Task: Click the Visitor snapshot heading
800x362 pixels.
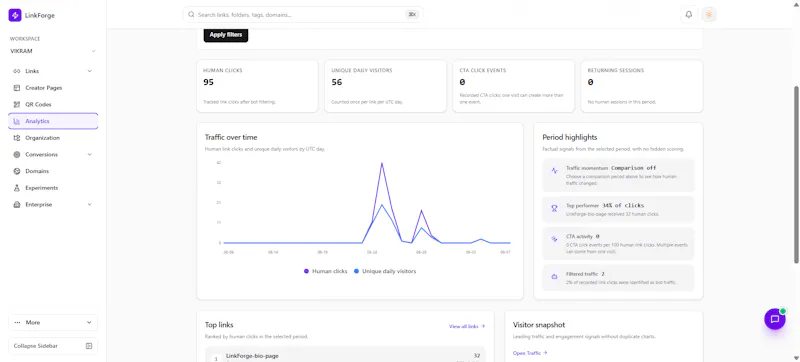Action: (539, 325)
